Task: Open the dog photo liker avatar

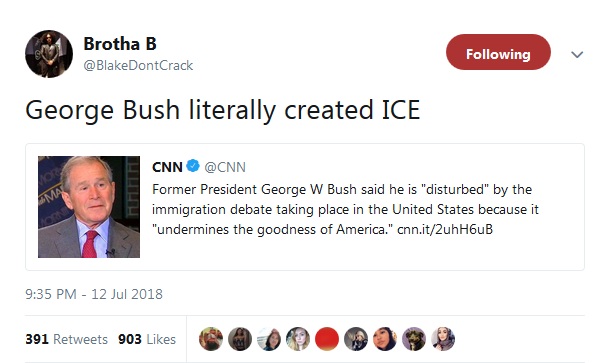Action: (x=414, y=339)
